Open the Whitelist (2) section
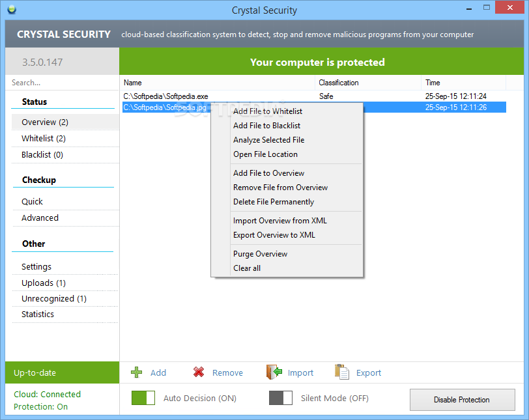The width and height of the screenshot is (529, 420). 65,139
